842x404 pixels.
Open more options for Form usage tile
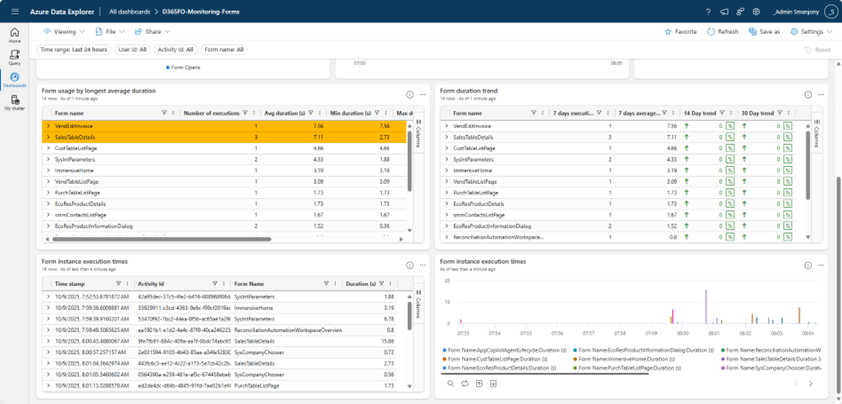[423, 95]
